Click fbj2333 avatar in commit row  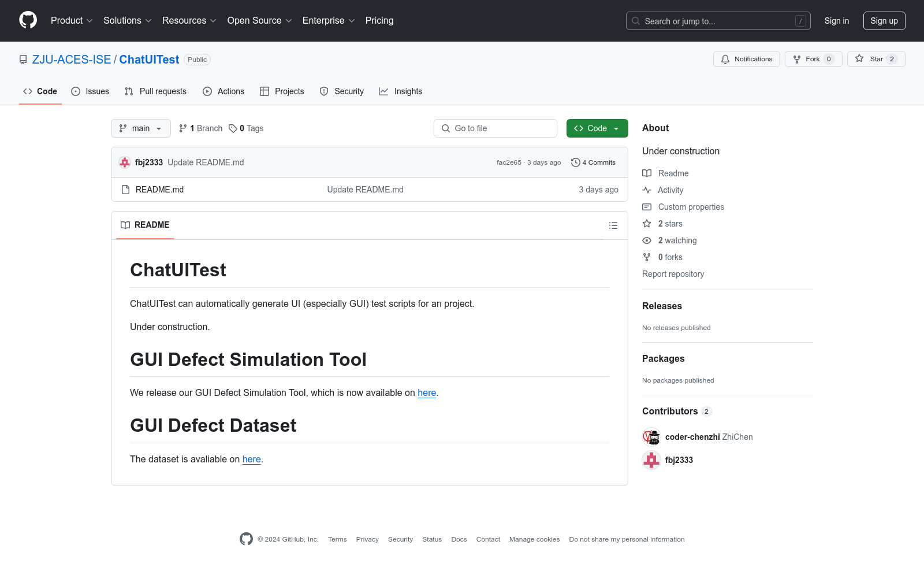tap(125, 162)
